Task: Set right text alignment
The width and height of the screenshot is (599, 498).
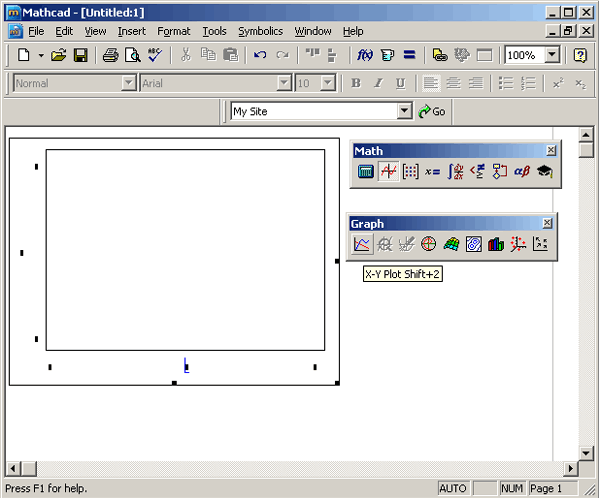Action: point(476,83)
